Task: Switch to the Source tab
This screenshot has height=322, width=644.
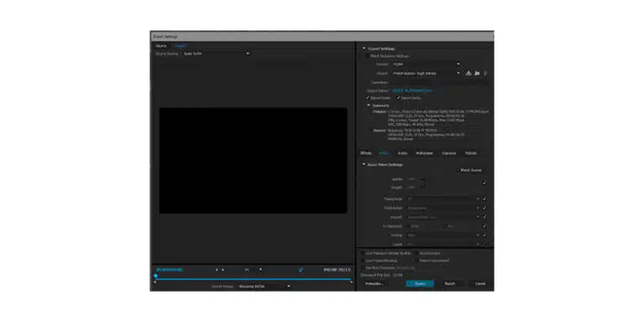Action: coord(161,46)
